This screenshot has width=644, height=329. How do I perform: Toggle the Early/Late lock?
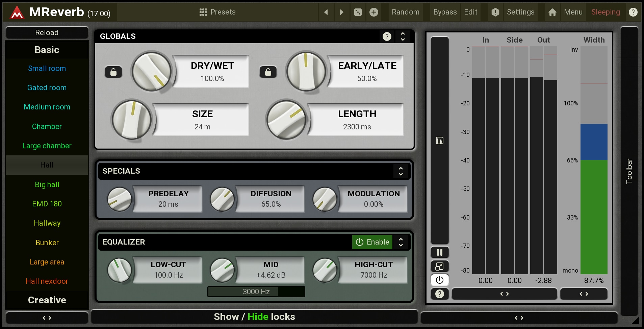point(268,72)
